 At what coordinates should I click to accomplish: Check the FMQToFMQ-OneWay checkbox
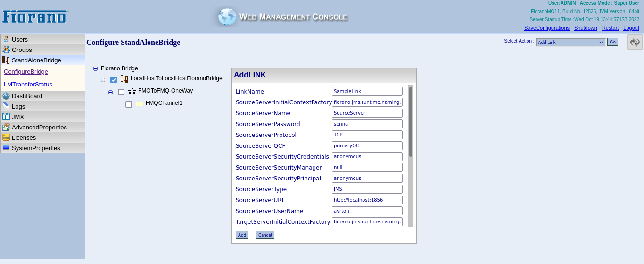121,92
